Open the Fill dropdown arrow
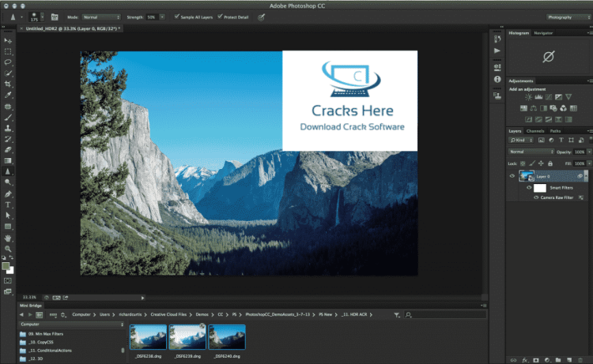Image resolution: width=593 pixels, height=364 pixels. tap(589, 163)
